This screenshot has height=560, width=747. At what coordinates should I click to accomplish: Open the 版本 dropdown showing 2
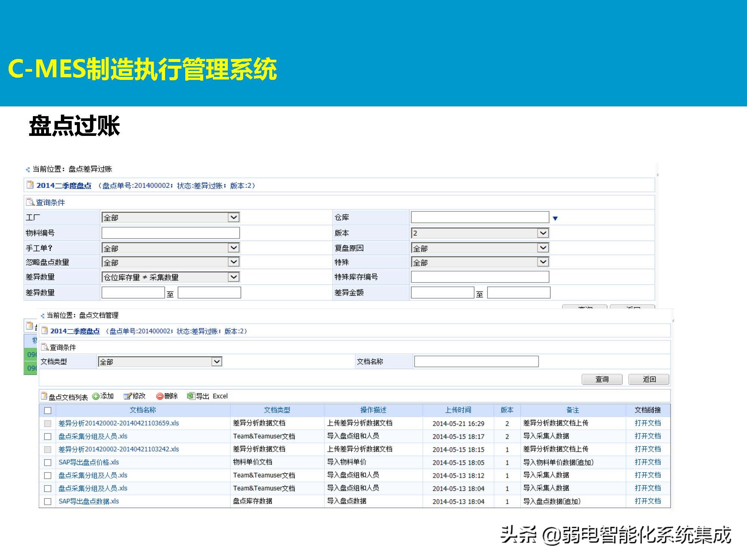coord(480,233)
